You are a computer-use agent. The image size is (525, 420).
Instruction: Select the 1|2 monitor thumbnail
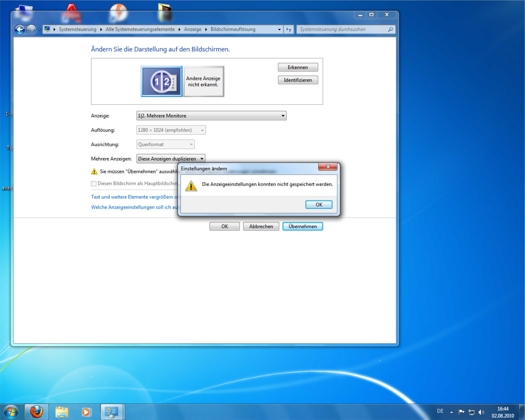pyautogui.click(x=161, y=81)
